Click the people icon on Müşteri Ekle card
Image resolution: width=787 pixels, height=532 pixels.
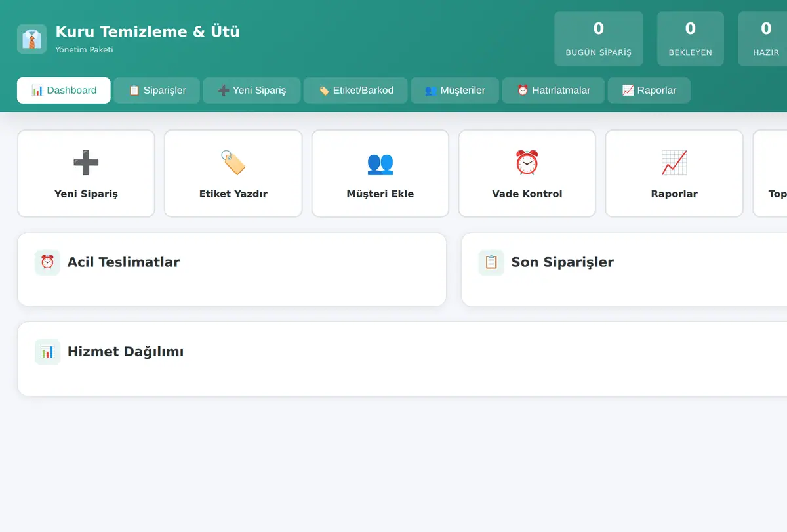click(380, 163)
